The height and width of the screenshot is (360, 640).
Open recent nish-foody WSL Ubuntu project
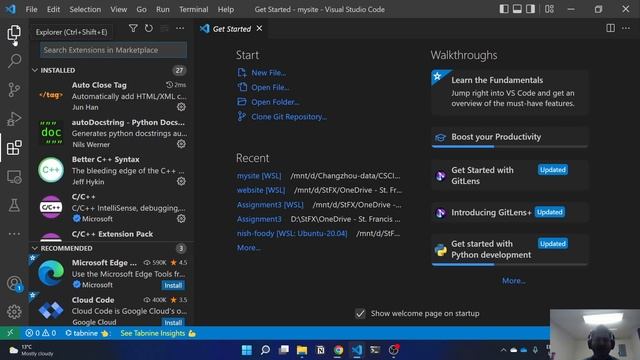pos(292,233)
